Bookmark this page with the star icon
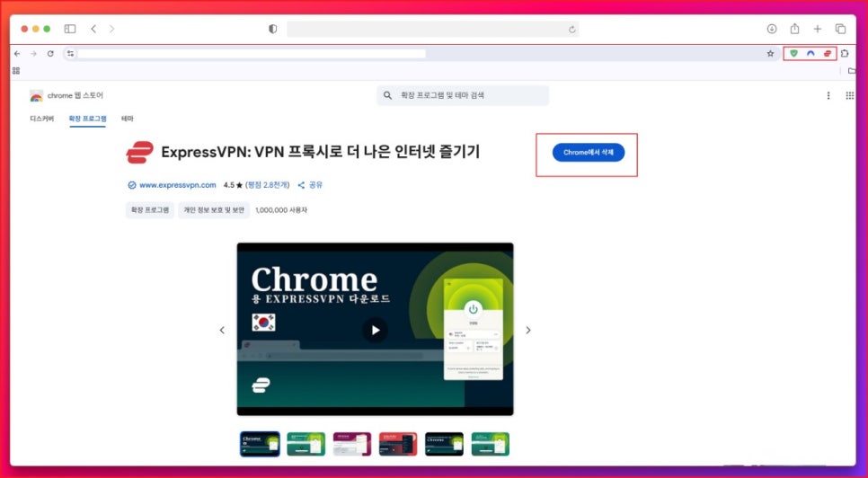The image size is (868, 478). [770, 54]
